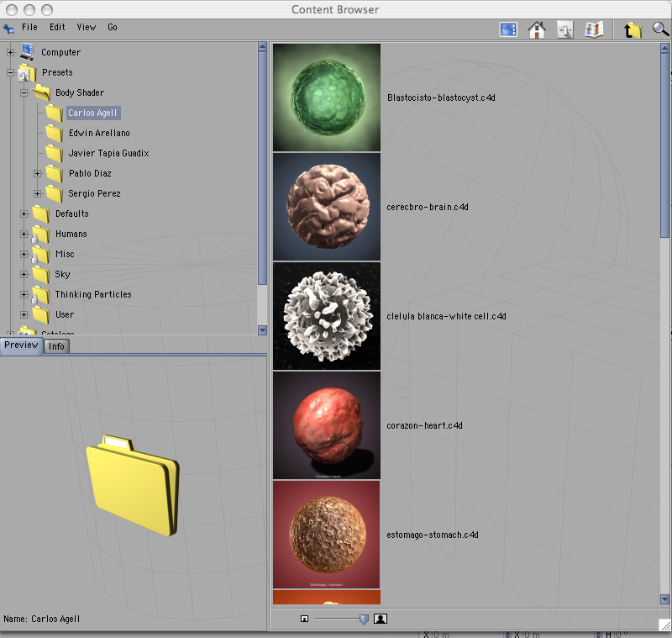Click tree panel scroll down arrow
672x638 pixels.
(263, 330)
